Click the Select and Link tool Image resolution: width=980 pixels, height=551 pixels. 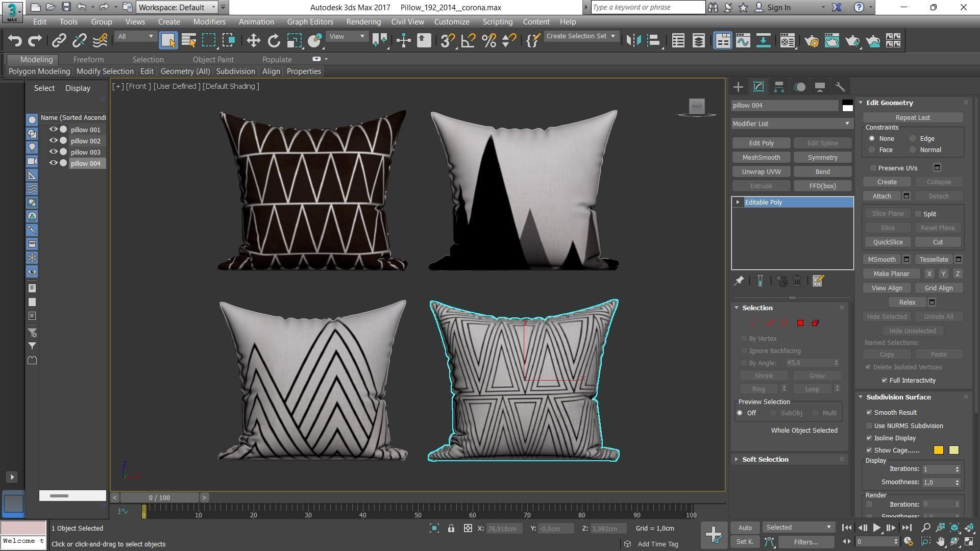(x=59, y=41)
